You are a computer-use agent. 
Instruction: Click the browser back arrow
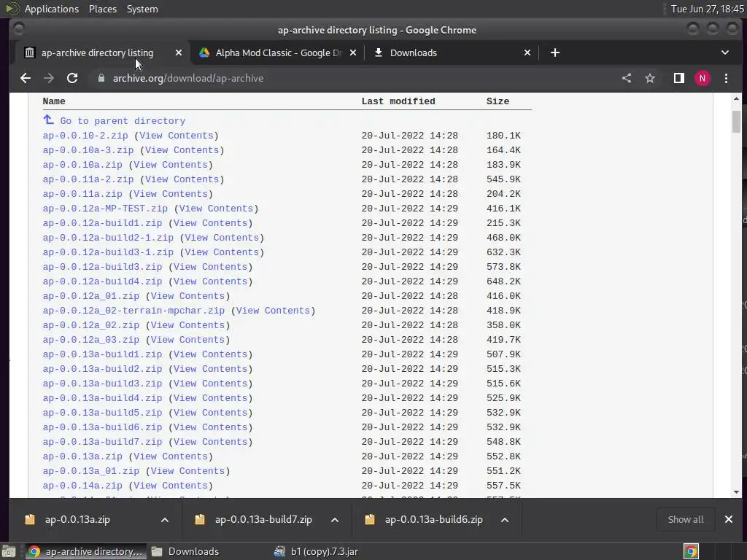26,78
